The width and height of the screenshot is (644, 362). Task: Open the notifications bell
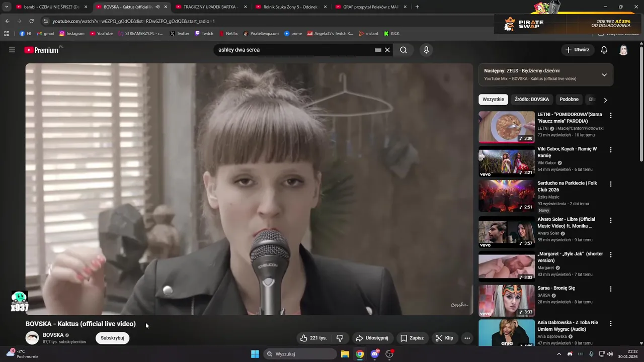click(x=604, y=50)
